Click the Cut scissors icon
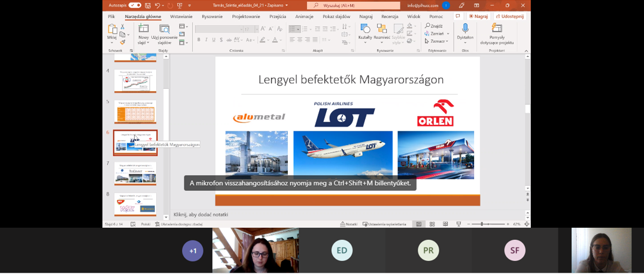Screen dimensions: 644x274 tap(122, 27)
